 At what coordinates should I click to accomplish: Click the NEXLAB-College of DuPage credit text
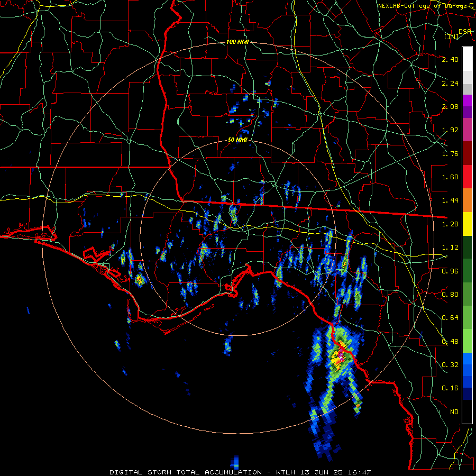pyautogui.click(x=425, y=6)
